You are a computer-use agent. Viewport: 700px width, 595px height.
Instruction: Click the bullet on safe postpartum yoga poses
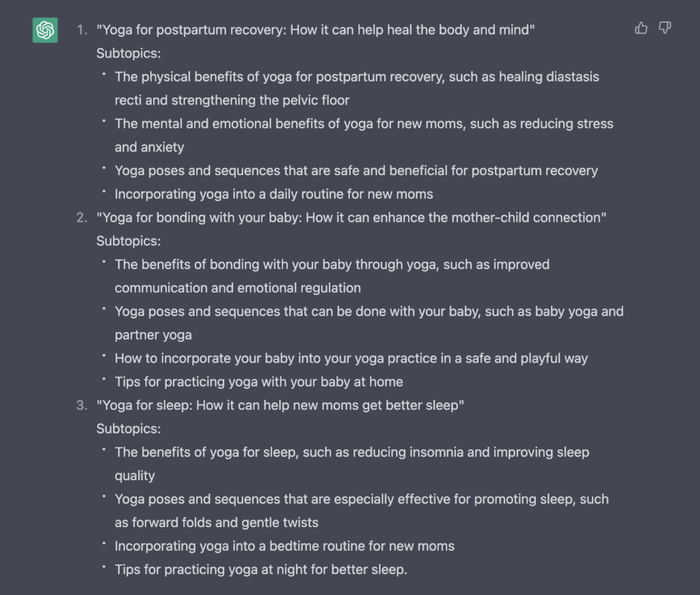356,171
